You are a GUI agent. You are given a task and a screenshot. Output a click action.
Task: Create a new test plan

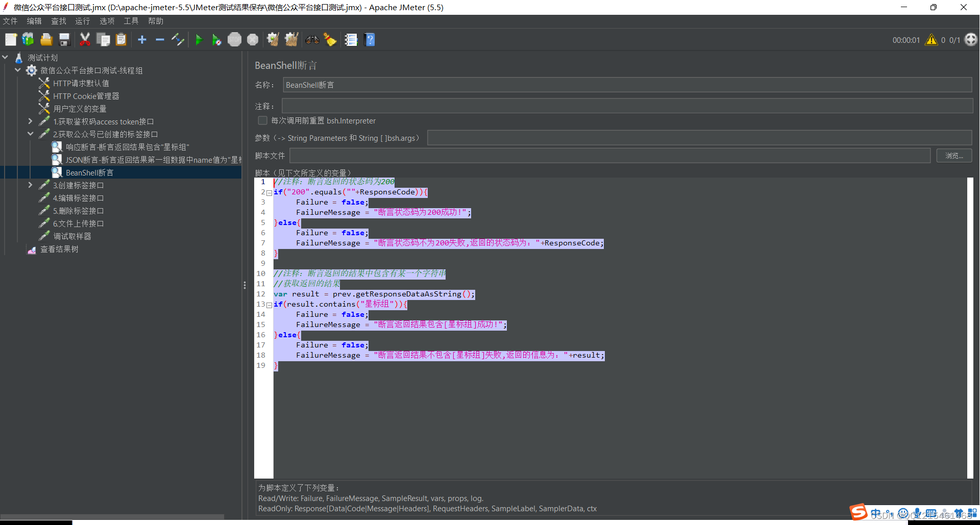11,40
